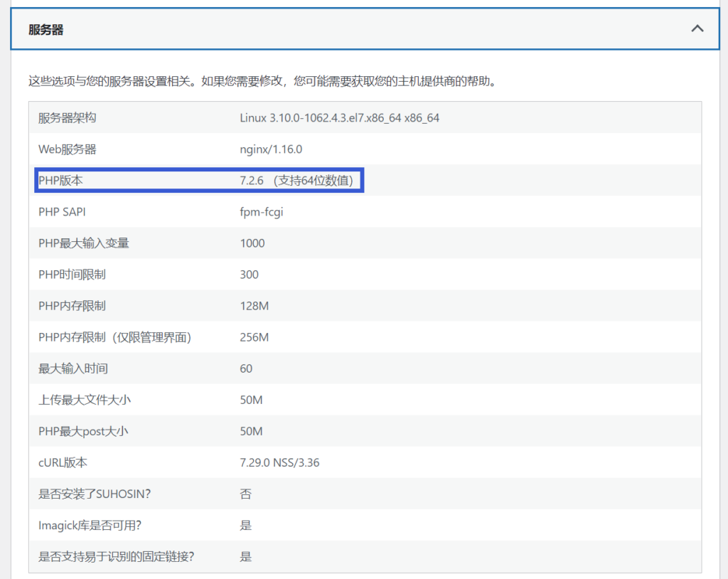Click the fpm-fcgi value

click(261, 212)
